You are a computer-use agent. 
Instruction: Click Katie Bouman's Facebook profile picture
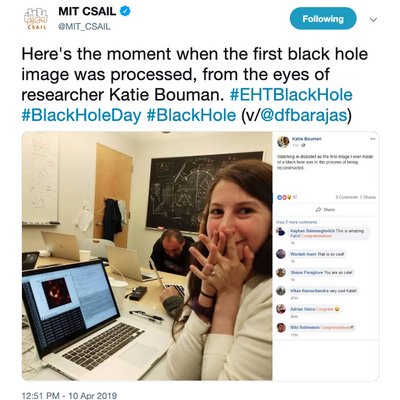(283, 142)
